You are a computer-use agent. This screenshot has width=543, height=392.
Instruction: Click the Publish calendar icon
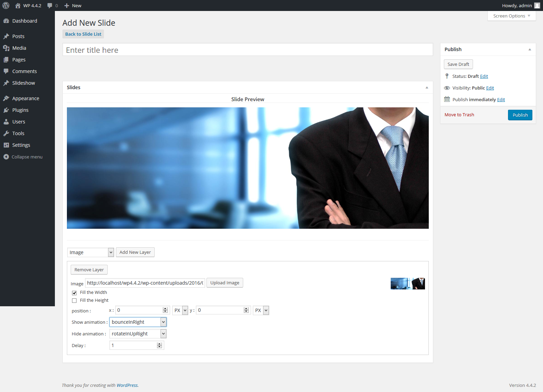[x=447, y=99]
